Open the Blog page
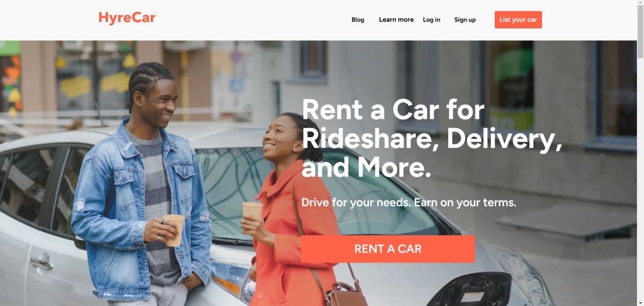Image resolution: width=644 pixels, height=306 pixels. (357, 20)
